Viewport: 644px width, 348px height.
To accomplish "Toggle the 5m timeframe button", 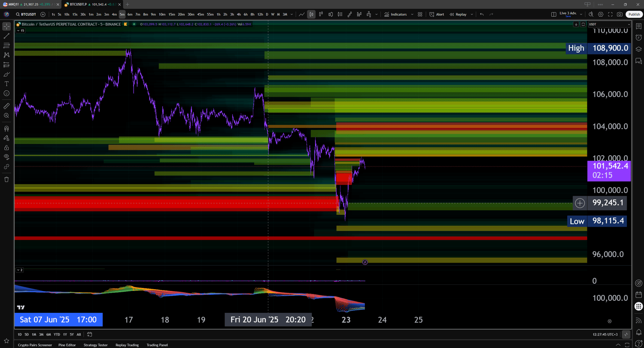I will coord(122,14).
